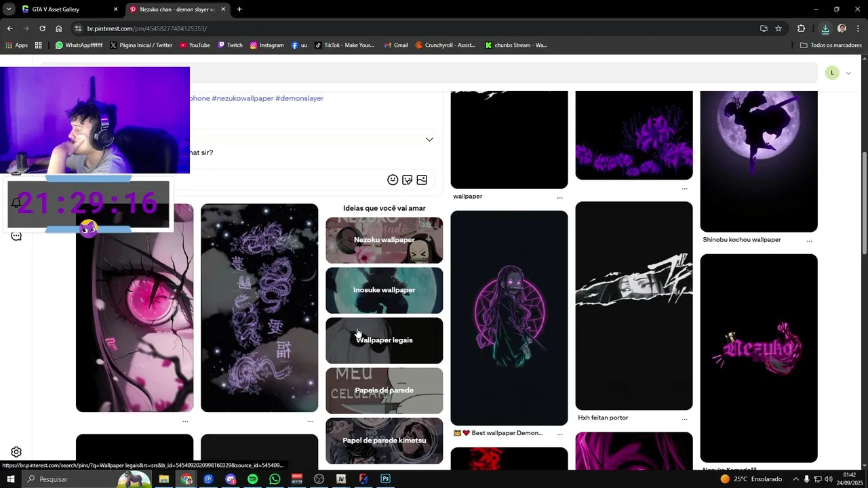The height and width of the screenshot is (488, 868).
Task: Open the purple dragons wallpaper pin
Action: [x=259, y=308]
